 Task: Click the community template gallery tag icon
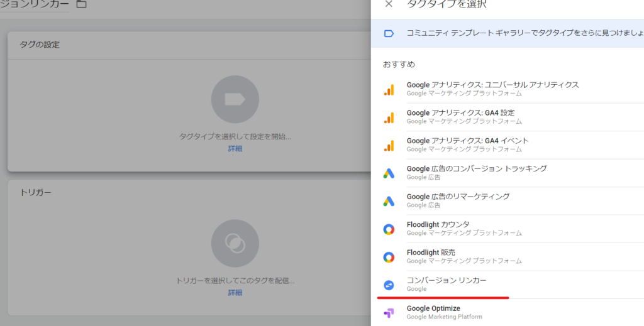tap(389, 33)
